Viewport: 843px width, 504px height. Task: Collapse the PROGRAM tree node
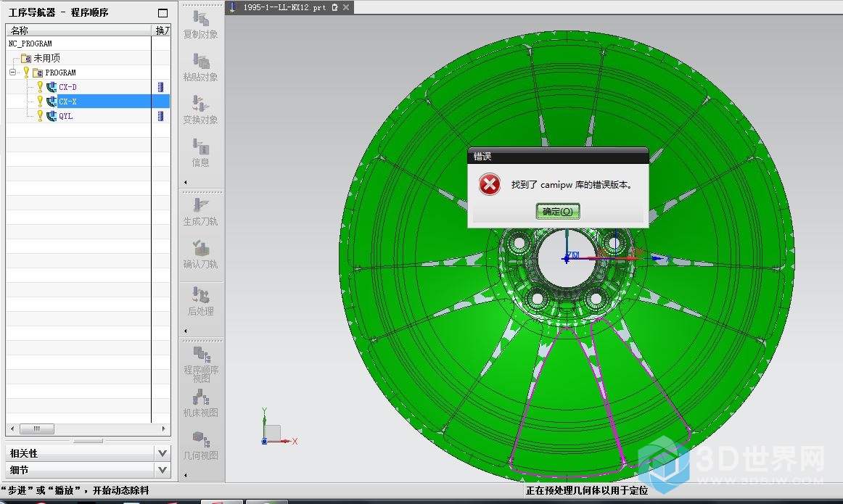point(12,72)
